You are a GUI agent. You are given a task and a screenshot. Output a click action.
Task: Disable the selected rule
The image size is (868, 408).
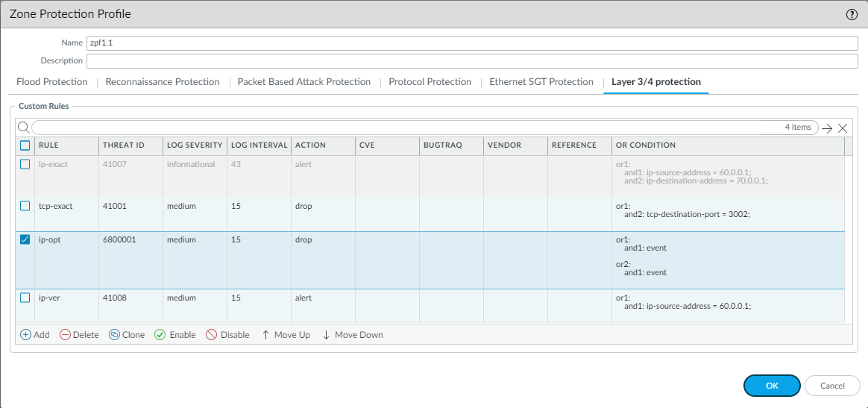click(227, 335)
